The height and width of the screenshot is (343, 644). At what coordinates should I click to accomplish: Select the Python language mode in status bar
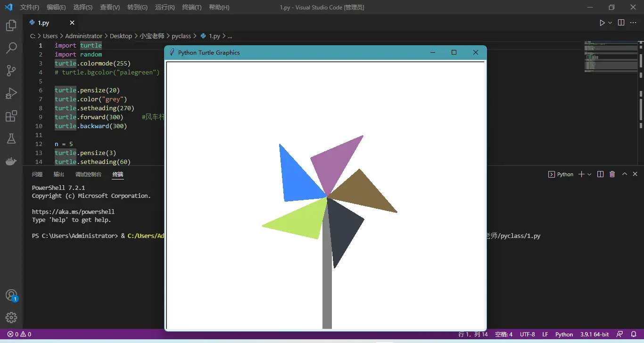564,334
